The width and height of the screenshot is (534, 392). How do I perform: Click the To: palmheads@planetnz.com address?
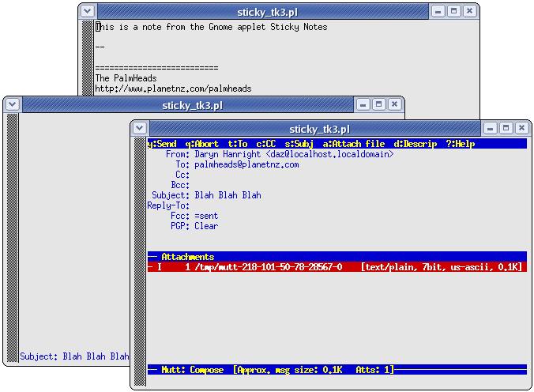point(246,164)
